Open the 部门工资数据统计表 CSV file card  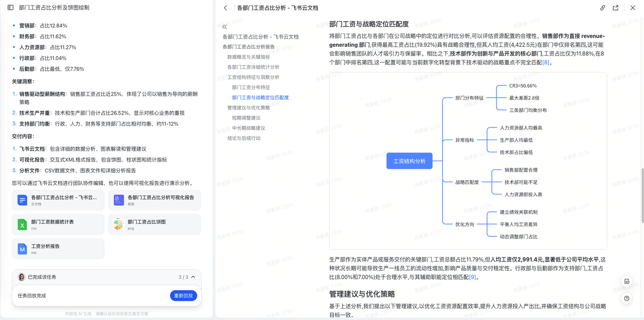58,224
